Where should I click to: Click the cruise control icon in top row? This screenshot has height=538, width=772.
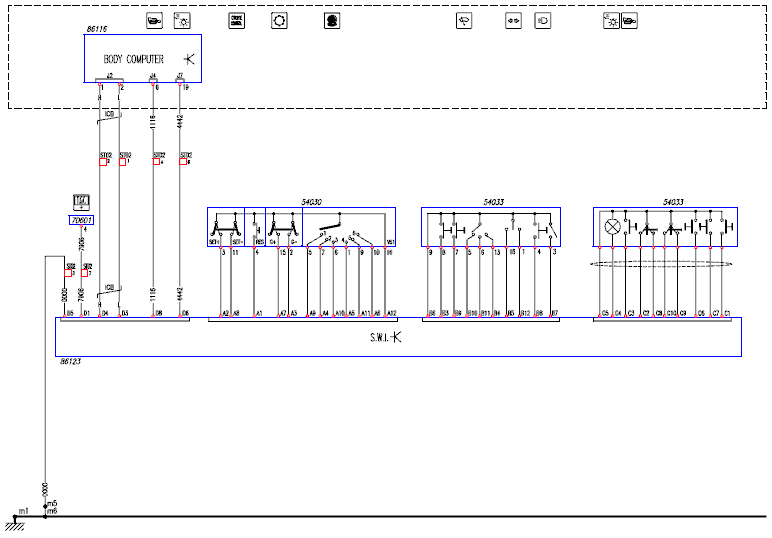[237, 20]
